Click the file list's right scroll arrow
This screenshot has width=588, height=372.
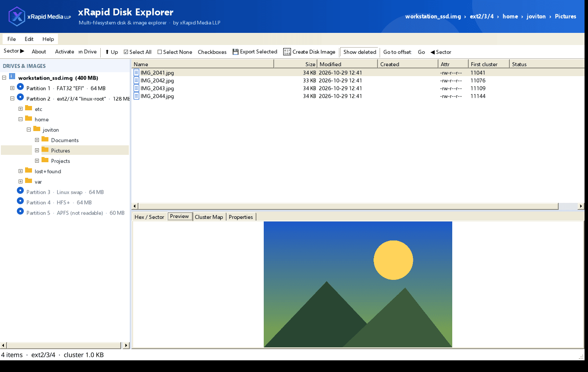(580, 206)
